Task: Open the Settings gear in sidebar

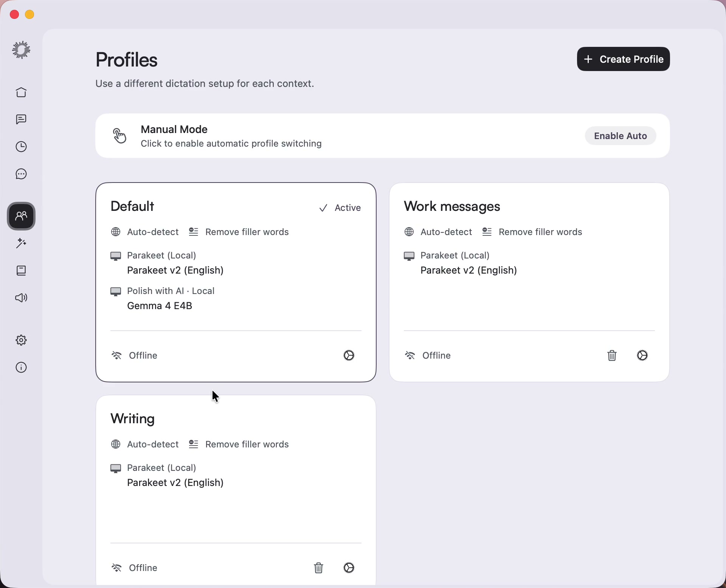Action: (x=22, y=340)
